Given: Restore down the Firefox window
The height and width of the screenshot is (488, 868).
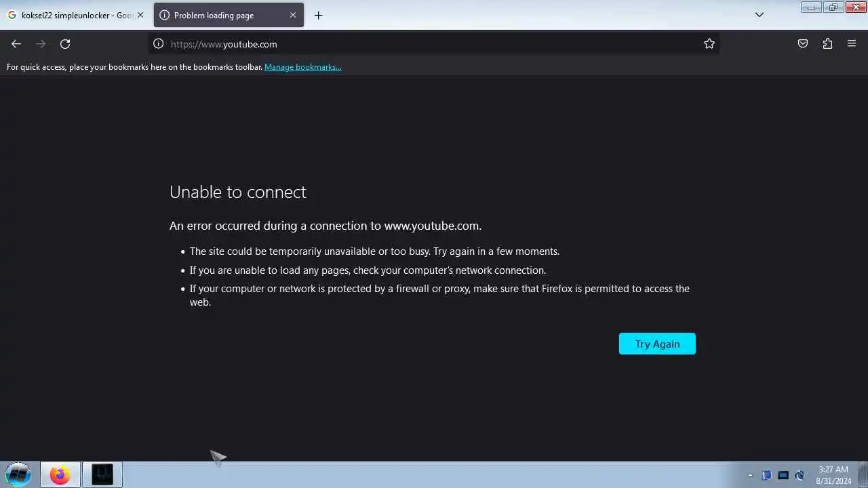Looking at the screenshot, I should (833, 7).
